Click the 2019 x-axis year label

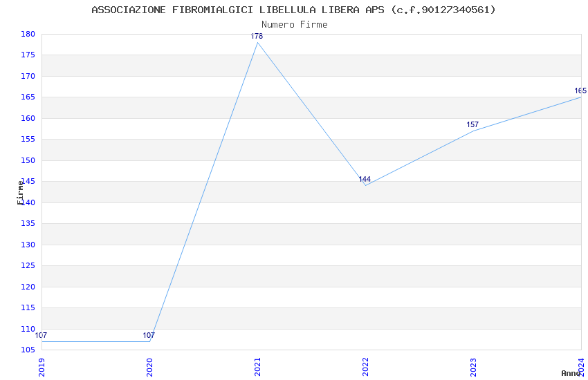42,367
